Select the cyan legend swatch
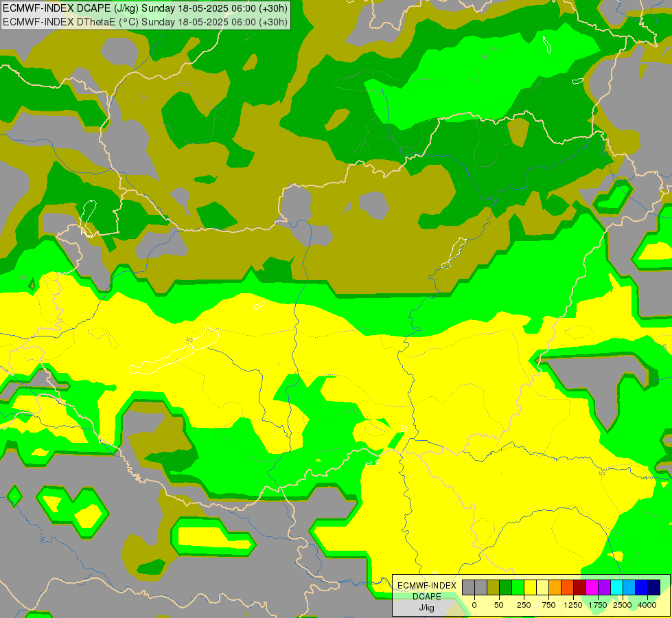This screenshot has width=672, height=618. [x=616, y=587]
